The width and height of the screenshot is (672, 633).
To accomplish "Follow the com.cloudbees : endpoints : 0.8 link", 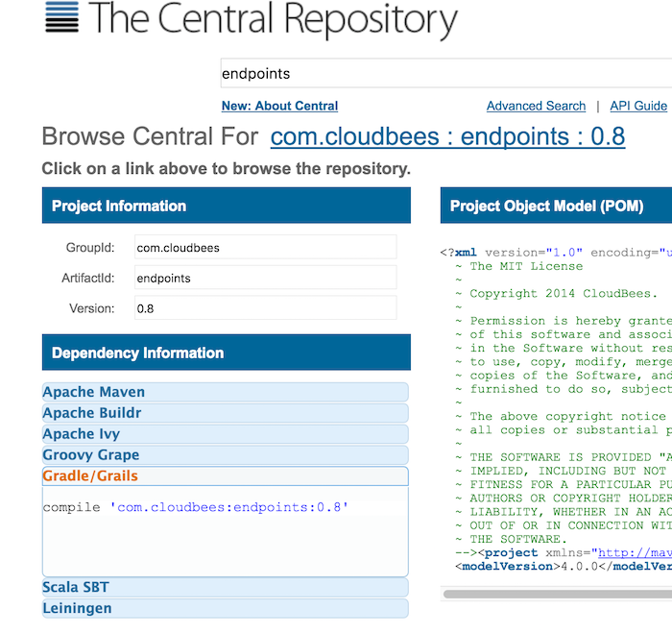I will click(x=447, y=136).
